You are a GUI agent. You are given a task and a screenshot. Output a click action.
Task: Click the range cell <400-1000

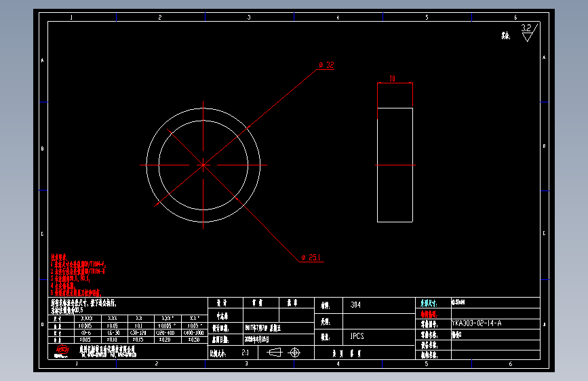point(193,333)
